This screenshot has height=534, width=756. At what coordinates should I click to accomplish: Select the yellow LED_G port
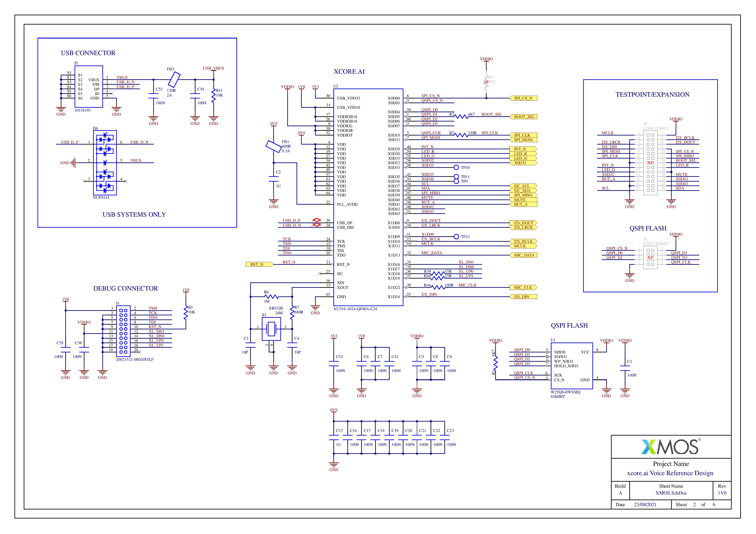523,158
